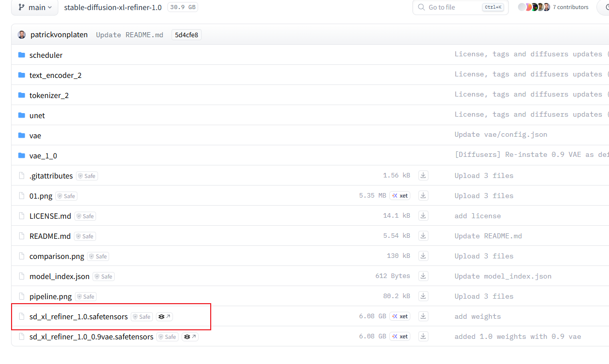Download the .gitattributes file
Viewport: 609px width, 364px height.
(x=423, y=175)
